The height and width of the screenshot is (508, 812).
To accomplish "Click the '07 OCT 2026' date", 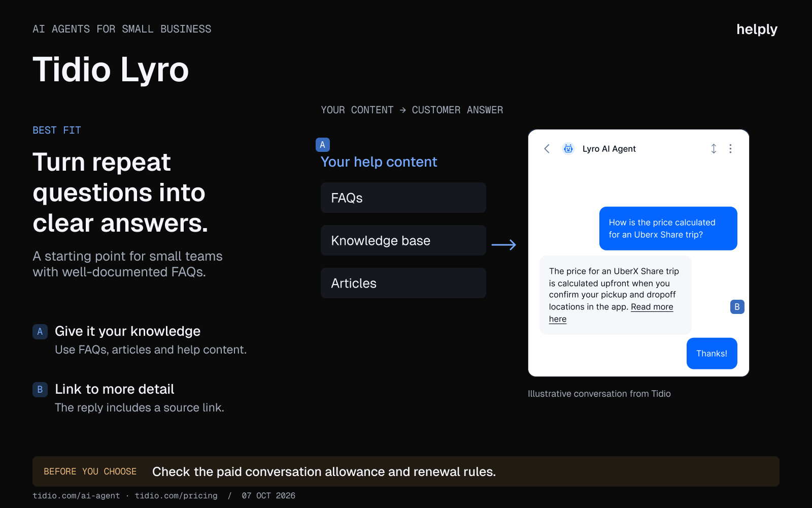I will click(x=268, y=496).
